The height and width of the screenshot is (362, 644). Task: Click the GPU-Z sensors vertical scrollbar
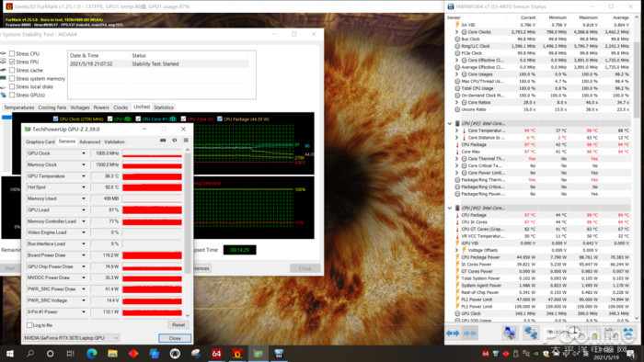pyautogui.click(x=188, y=232)
